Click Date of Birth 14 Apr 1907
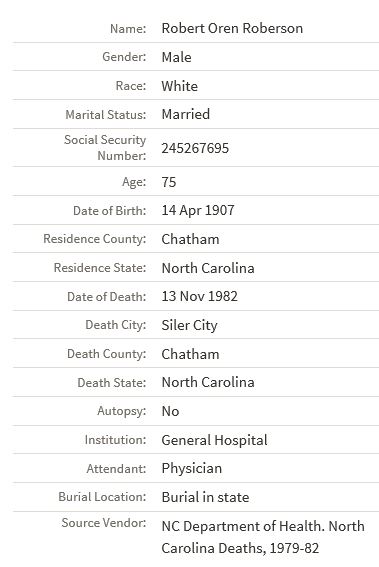 pos(198,210)
